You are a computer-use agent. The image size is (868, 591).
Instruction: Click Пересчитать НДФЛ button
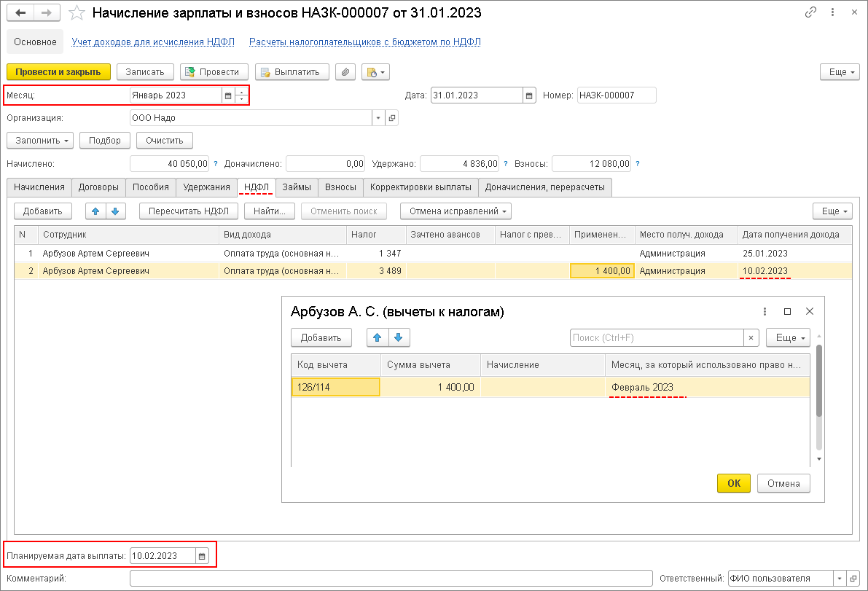pos(189,211)
